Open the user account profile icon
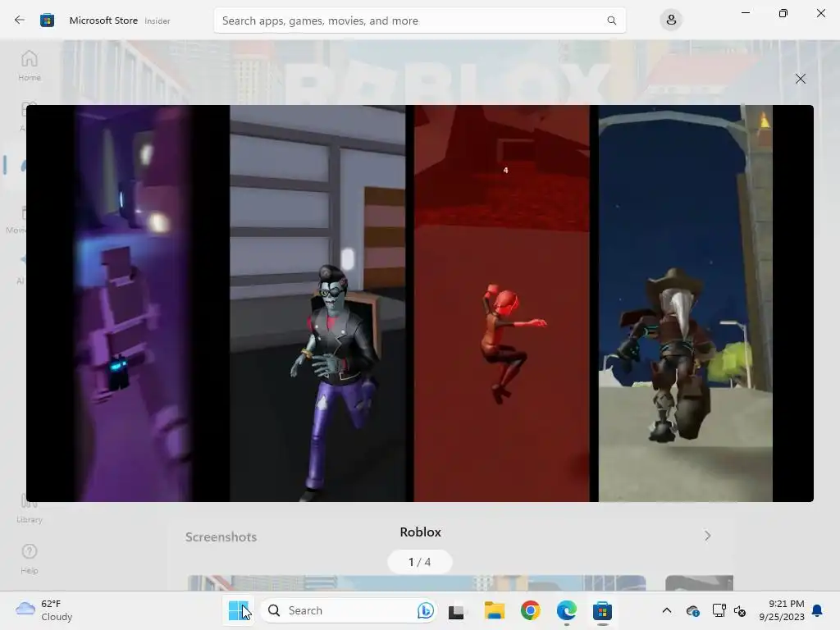840x630 pixels. coord(671,21)
